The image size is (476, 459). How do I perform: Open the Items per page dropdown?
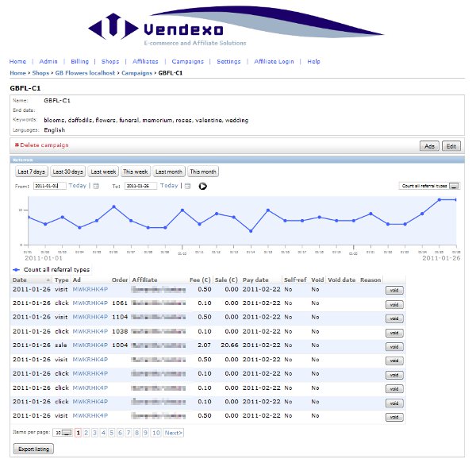[x=63, y=433]
